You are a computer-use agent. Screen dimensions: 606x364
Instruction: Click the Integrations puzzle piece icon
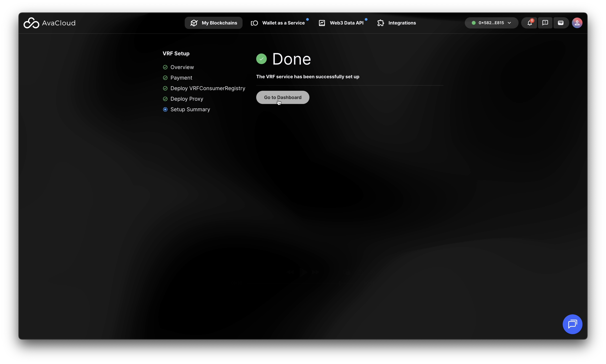tap(381, 23)
